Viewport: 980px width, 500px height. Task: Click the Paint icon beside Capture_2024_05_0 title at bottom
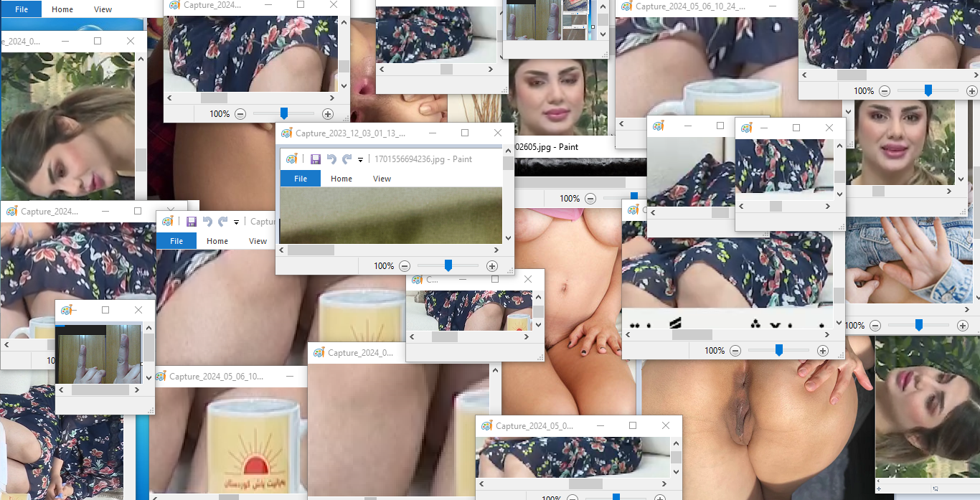pos(487,426)
